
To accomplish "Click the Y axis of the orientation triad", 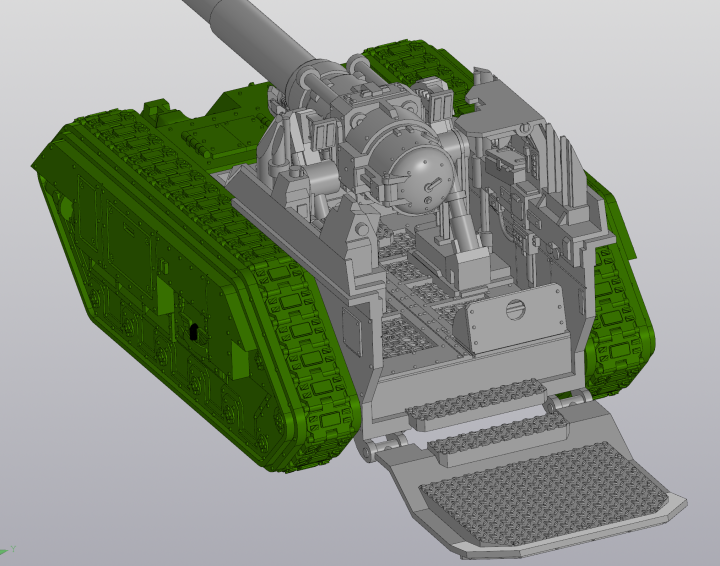I will pyautogui.click(x=8, y=550).
